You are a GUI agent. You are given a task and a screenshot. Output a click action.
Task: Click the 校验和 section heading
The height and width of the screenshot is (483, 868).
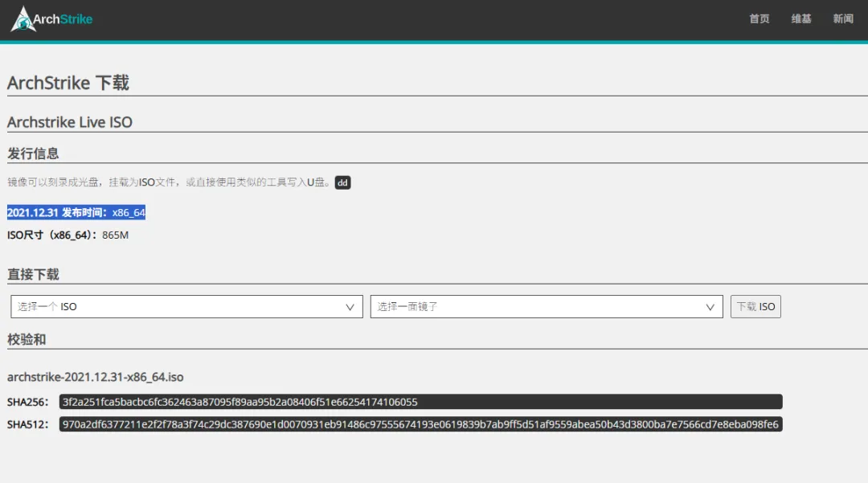pyautogui.click(x=26, y=340)
